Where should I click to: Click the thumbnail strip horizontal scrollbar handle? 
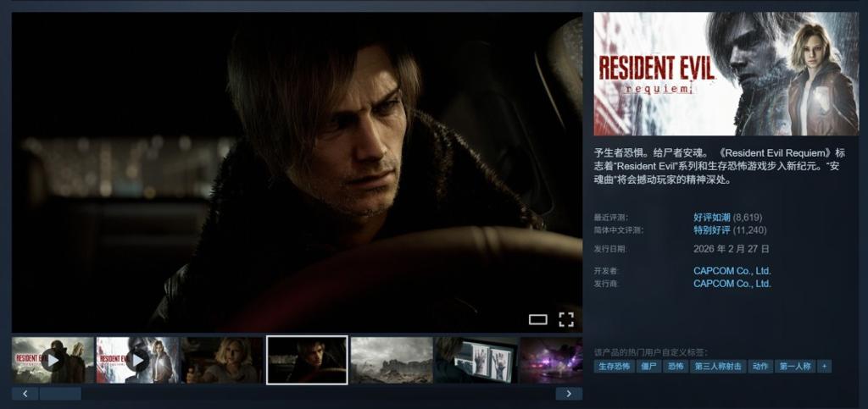tap(60, 394)
